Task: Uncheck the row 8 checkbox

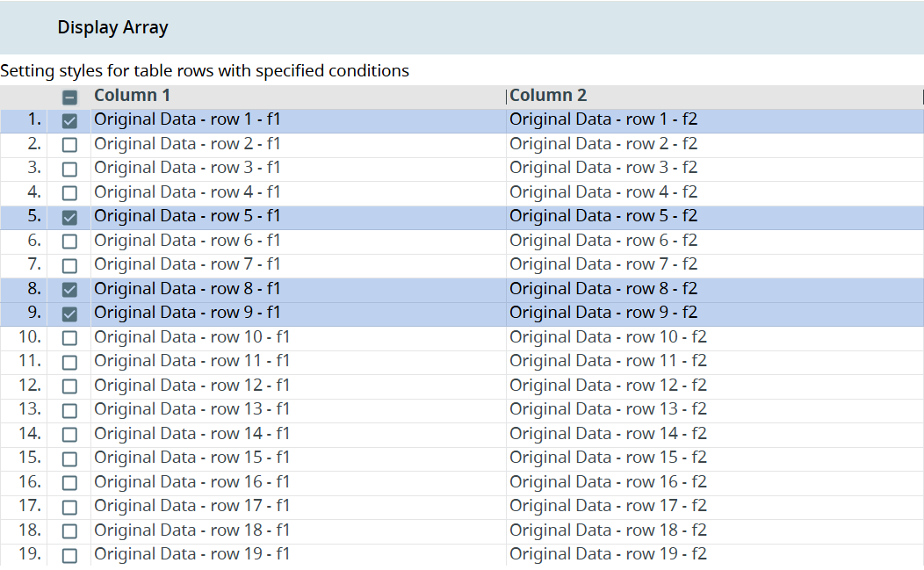Action: (70, 290)
